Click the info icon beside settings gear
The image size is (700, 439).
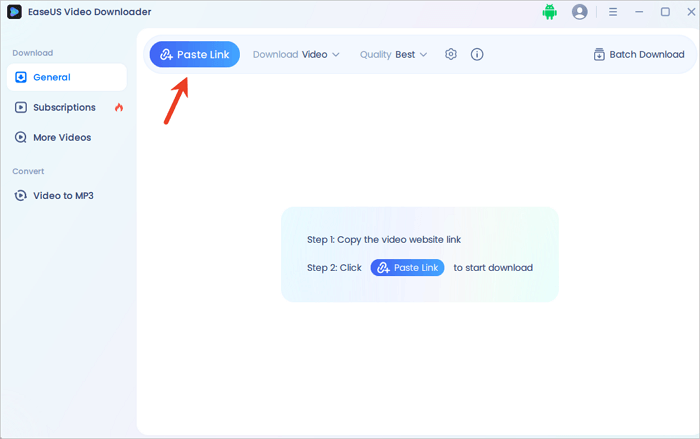pos(477,54)
